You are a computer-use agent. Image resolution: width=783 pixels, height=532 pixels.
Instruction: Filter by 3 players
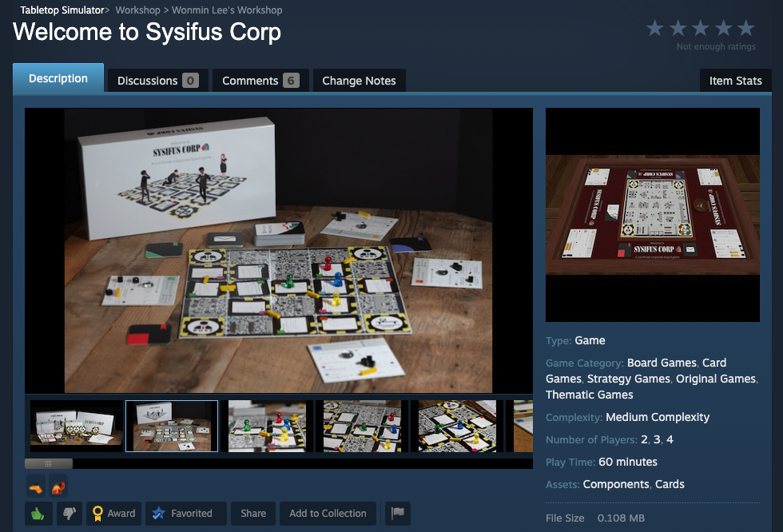(x=657, y=439)
